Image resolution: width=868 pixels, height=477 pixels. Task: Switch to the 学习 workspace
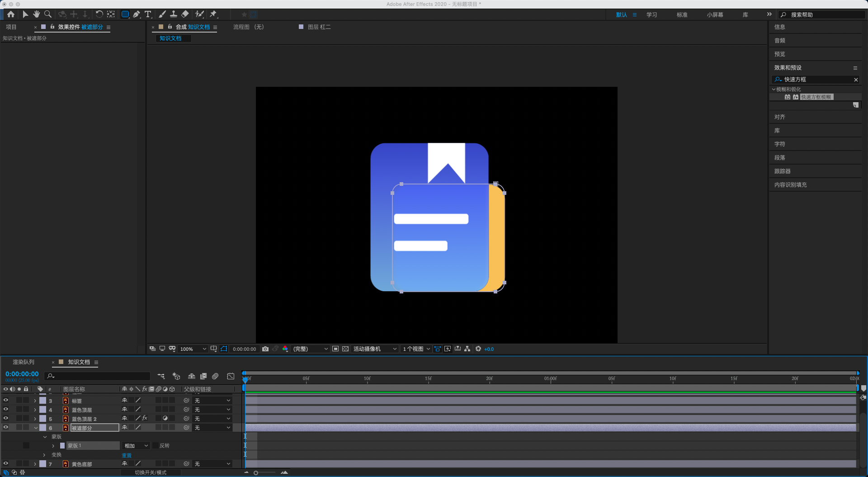[x=651, y=15]
